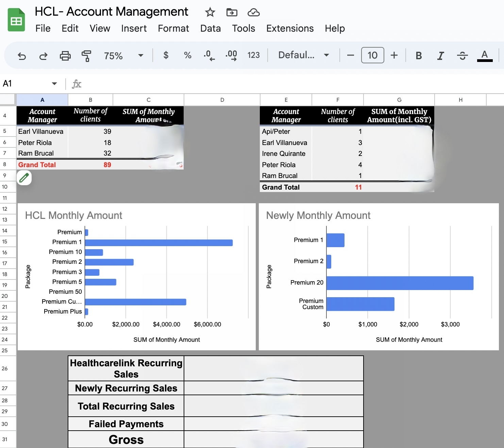
Task: Open the font family dropdown
Action: pos(303,55)
